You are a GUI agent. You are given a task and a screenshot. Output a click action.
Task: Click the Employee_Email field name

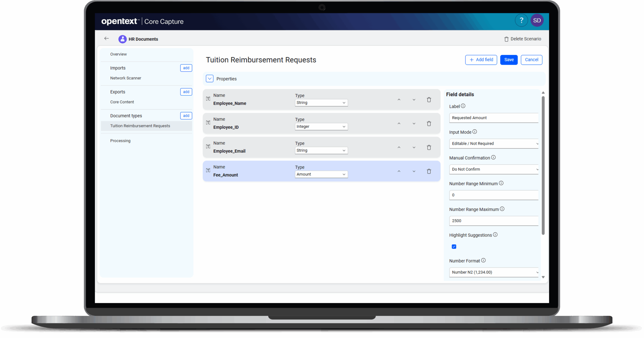(x=229, y=151)
